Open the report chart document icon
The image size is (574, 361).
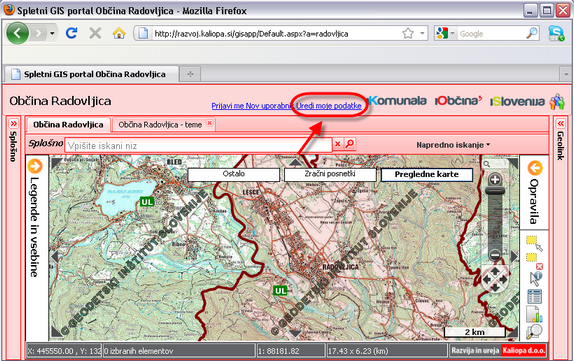tap(534, 314)
